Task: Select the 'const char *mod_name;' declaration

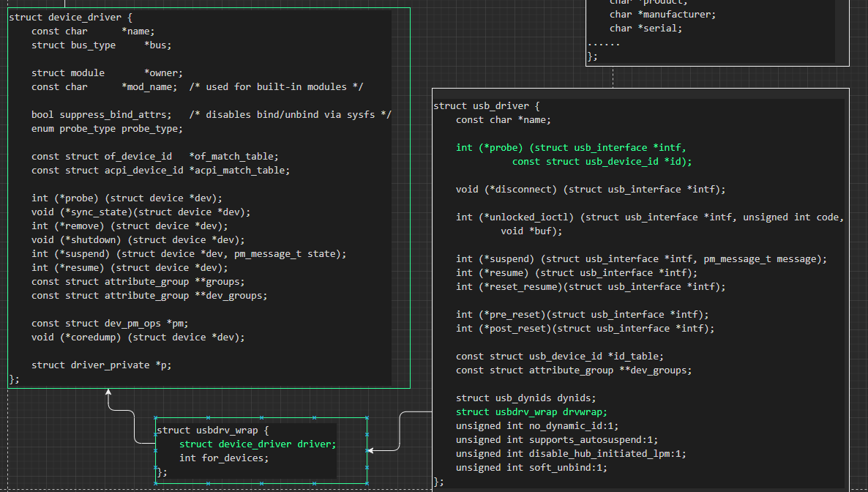Action: 105,87
